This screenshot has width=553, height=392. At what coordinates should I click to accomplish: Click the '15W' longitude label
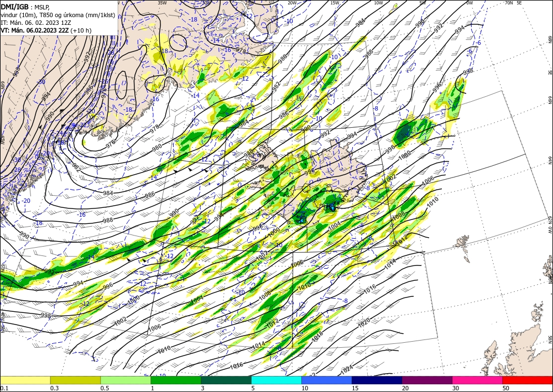(x=335, y=2)
